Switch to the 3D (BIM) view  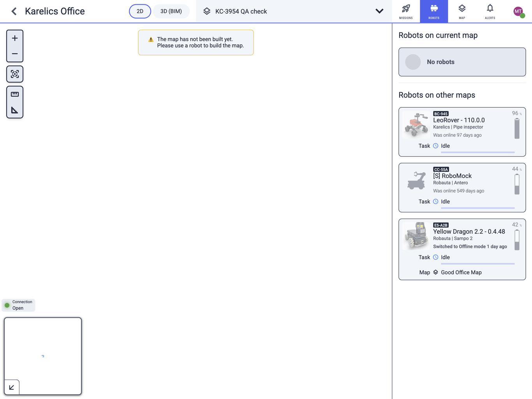[171, 11]
